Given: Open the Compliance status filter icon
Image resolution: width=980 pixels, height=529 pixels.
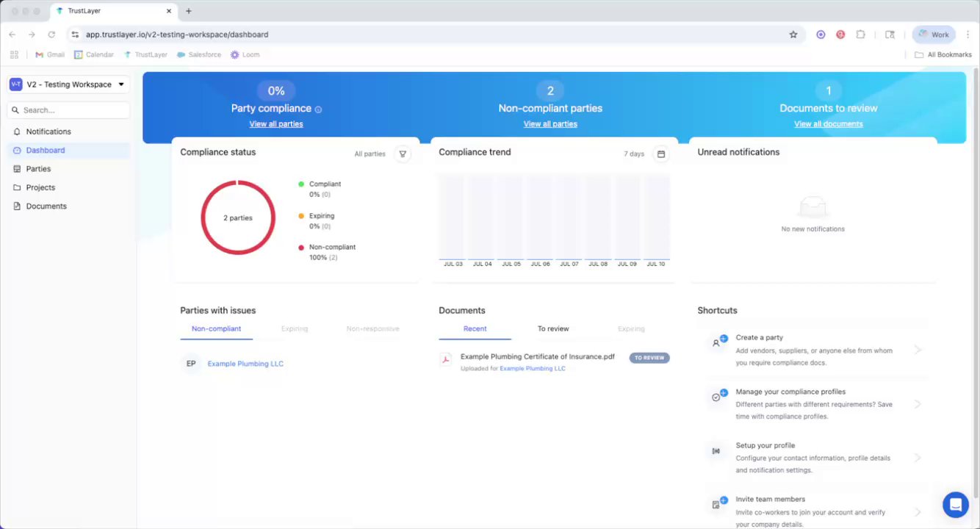Looking at the screenshot, I should 403,154.
